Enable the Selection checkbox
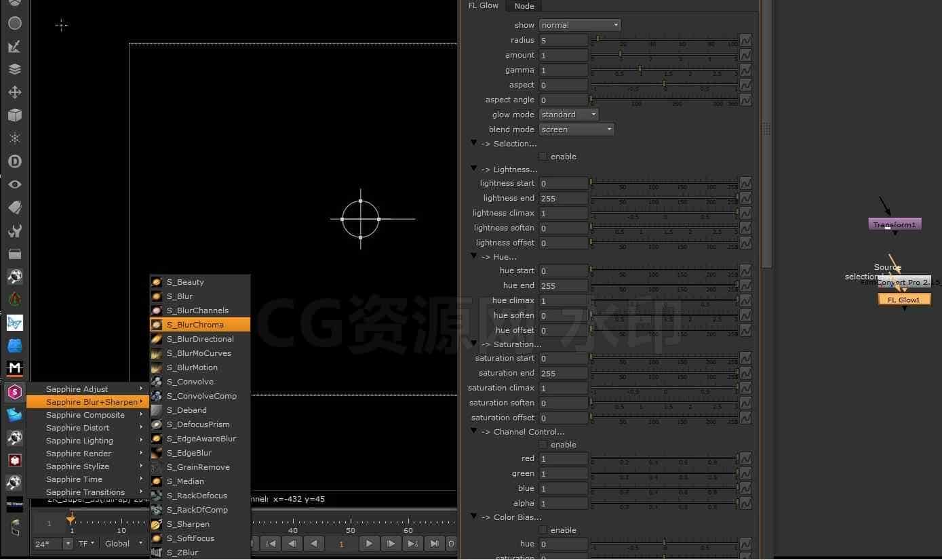This screenshot has width=942, height=560. point(543,157)
